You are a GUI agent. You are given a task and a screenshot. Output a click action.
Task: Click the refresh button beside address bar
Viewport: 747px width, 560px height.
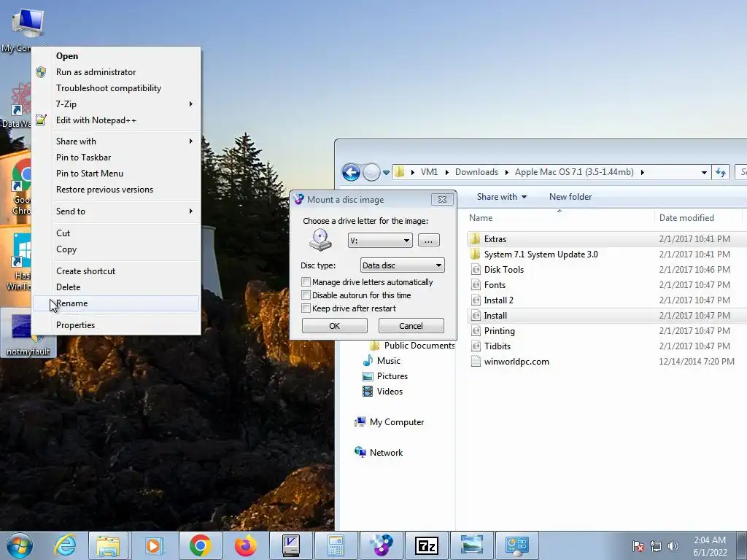point(720,172)
